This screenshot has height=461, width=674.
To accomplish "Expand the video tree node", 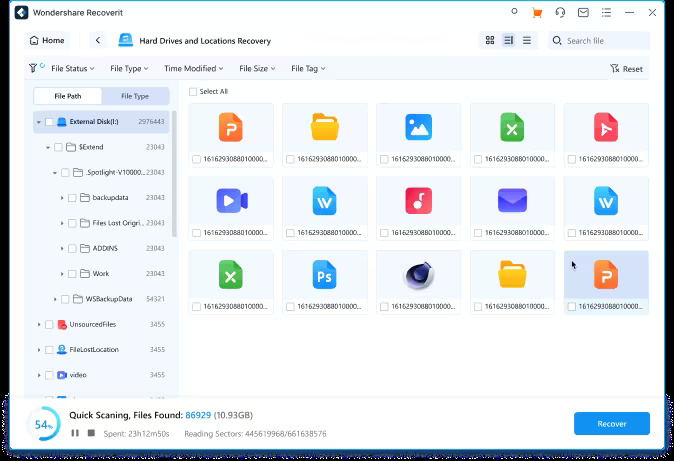I will [x=39, y=375].
